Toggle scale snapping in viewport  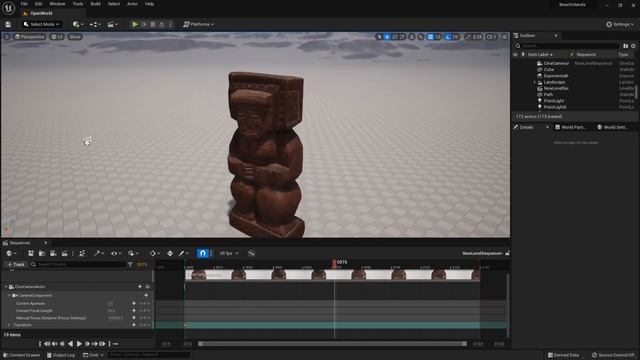tap(469, 37)
